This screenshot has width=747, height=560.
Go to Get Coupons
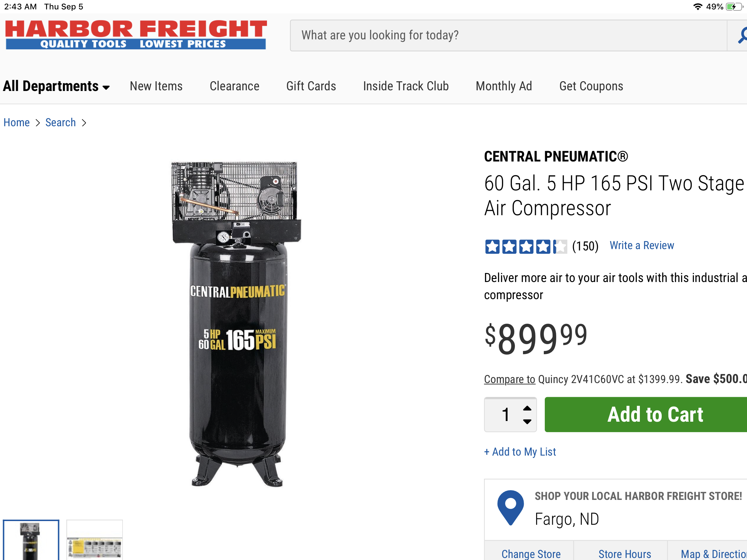[x=591, y=86]
